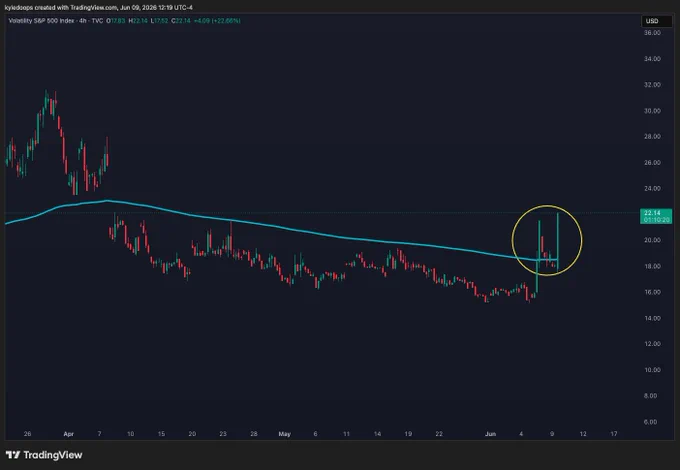The width and height of the screenshot is (680, 470).
Task: Click the 10 date label on the time axis
Action: tap(130, 434)
